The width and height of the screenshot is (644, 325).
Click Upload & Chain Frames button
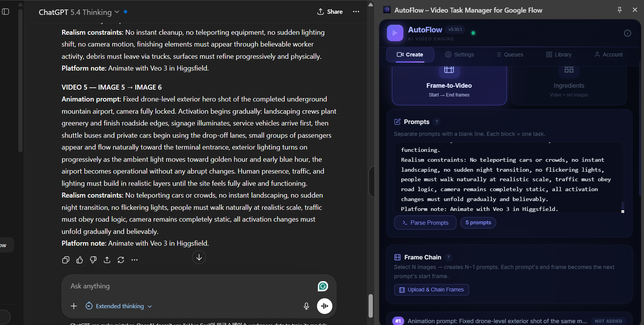(x=431, y=290)
